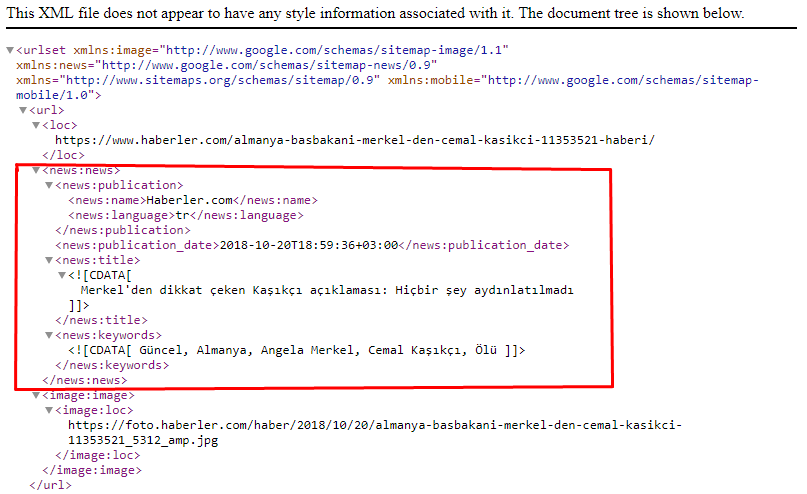Collapse the <image:loc> element arrow

[49, 410]
